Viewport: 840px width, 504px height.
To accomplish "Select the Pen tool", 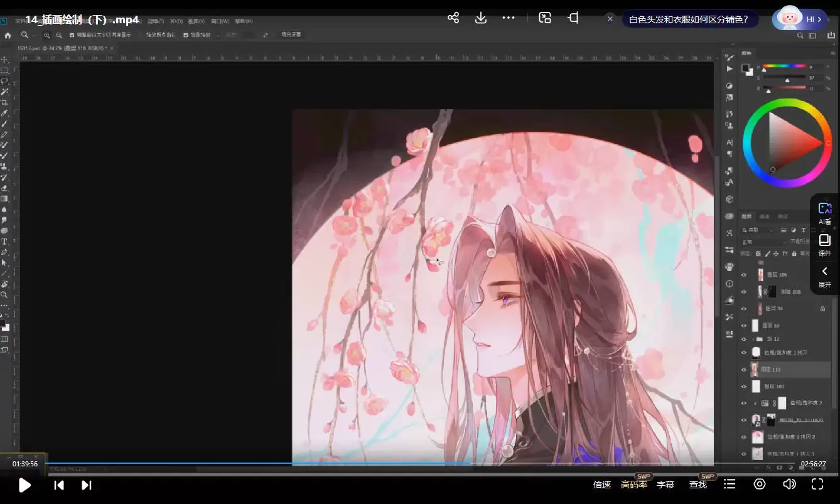I will 4,252.
